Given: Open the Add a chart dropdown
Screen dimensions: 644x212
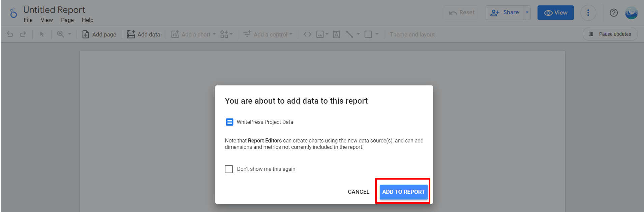Looking at the screenshot, I should (x=193, y=34).
